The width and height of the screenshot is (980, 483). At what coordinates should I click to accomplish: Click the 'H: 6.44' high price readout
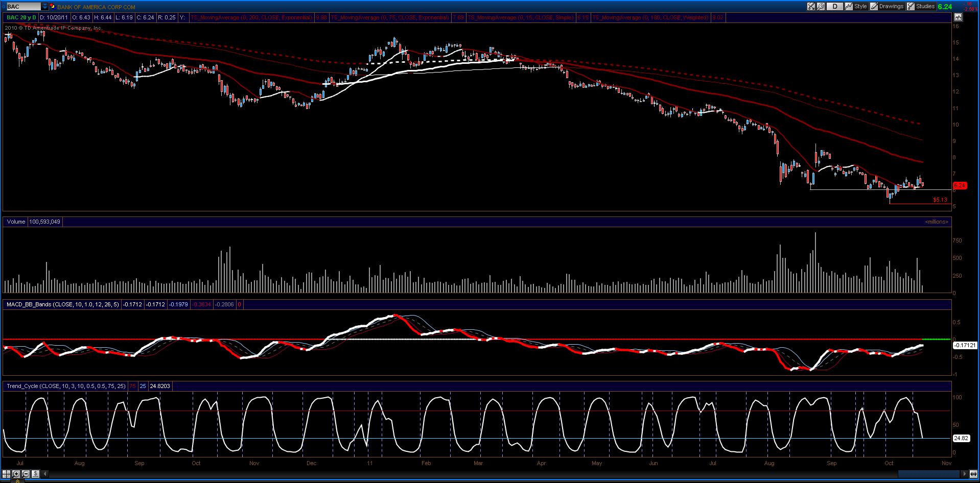(103, 17)
